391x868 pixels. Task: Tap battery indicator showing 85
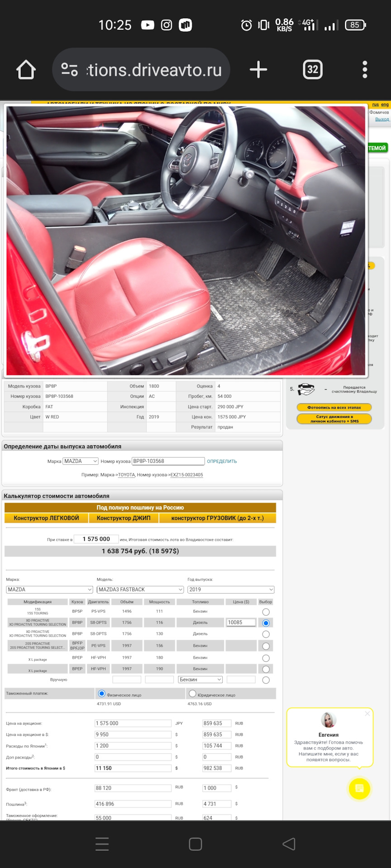(355, 25)
